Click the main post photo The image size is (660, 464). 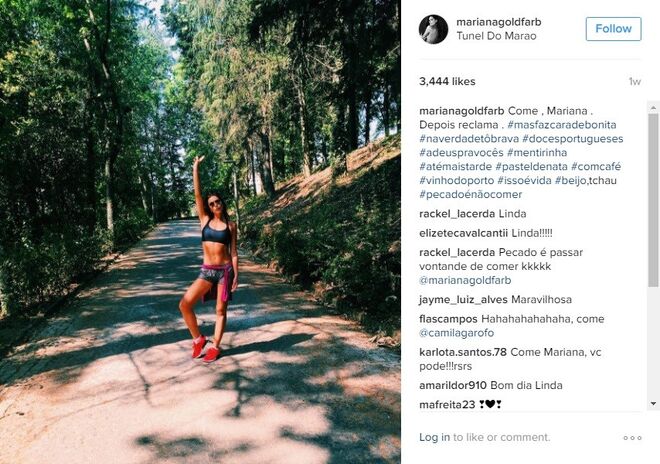(200, 232)
